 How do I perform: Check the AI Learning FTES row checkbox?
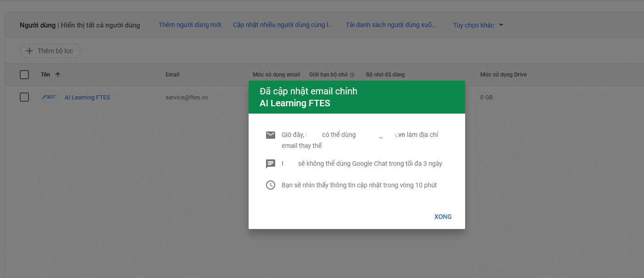click(x=24, y=97)
